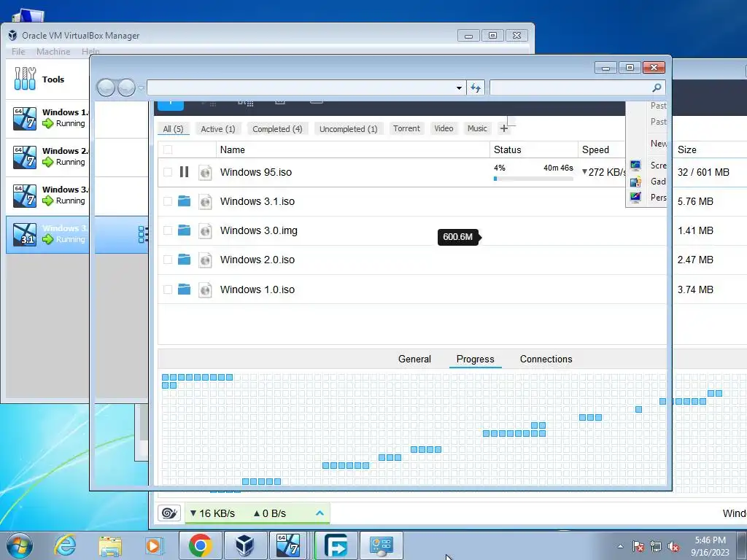747x560 pixels.
Task: Open folder for Windows 2.0.iso
Action: 184,260
